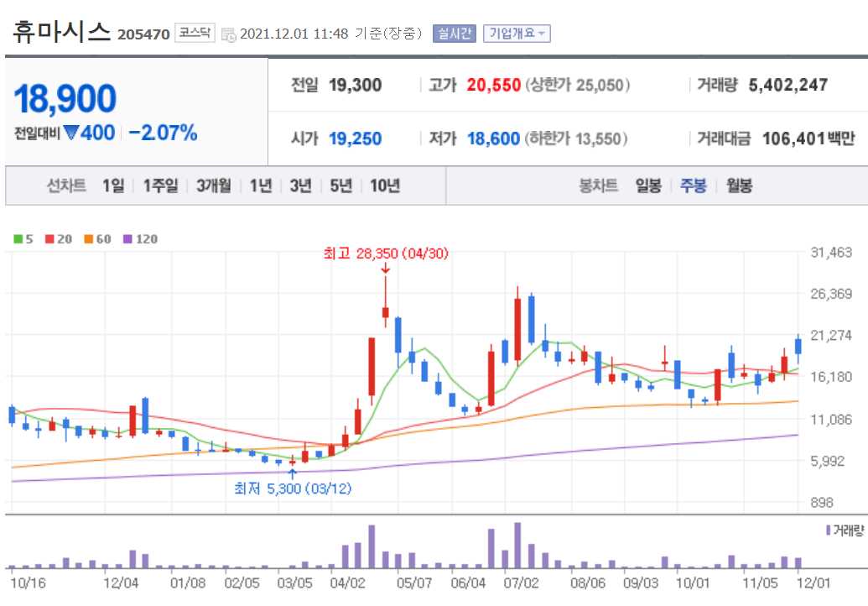Click the red 20-day moving average legend icon

pyautogui.click(x=49, y=238)
